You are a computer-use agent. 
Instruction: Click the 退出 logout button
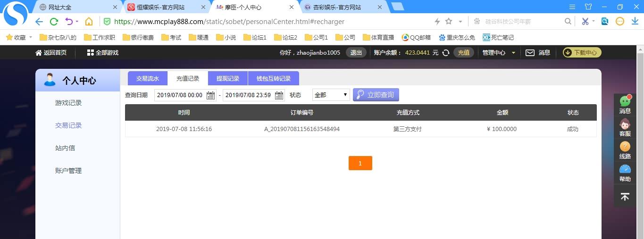pyautogui.click(x=356, y=53)
